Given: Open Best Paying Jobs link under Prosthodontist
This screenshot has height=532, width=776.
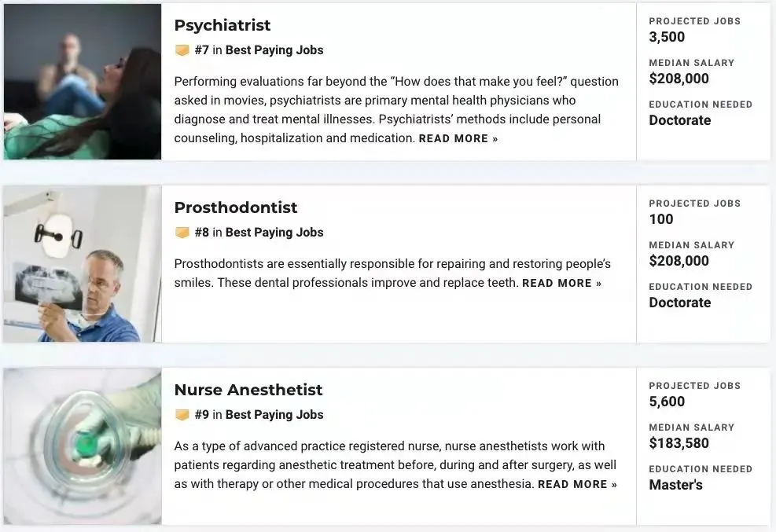Looking at the screenshot, I should point(274,233).
